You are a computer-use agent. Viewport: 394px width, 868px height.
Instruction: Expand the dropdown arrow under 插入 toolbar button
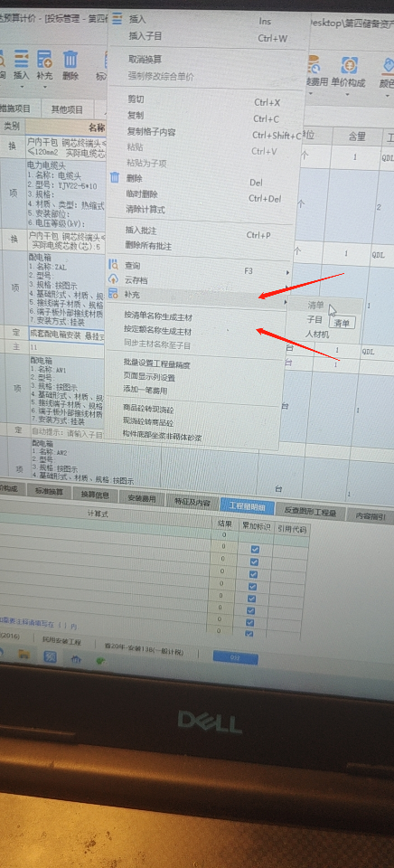click(21, 87)
